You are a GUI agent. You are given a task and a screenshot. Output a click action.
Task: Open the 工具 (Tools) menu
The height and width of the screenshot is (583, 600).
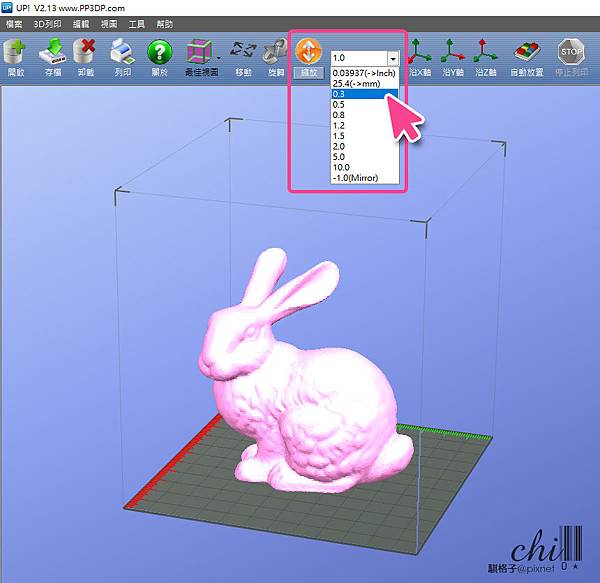pos(137,24)
